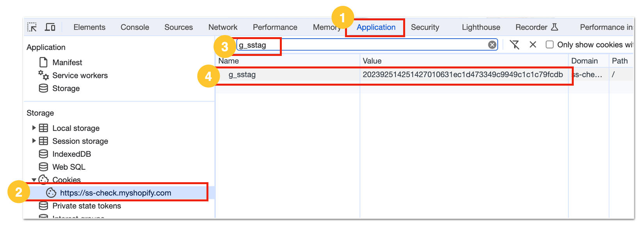Delete selected cookie with X icon
This screenshot has height=226, width=644.
tap(533, 45)
